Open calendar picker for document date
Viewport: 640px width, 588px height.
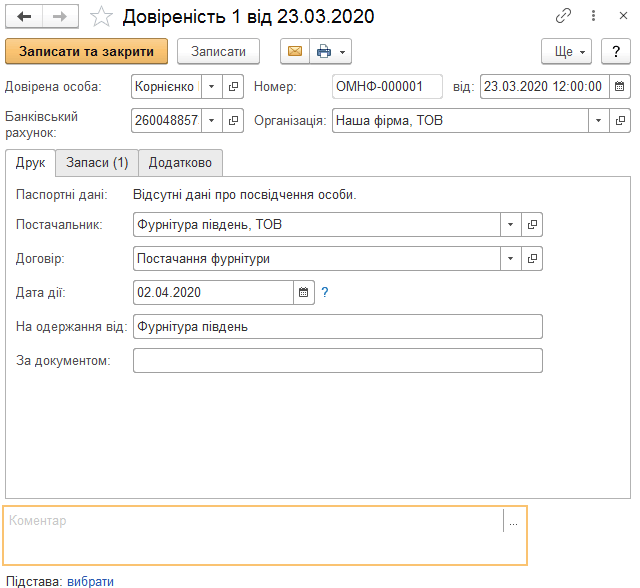pyautogui.click(x=620, y=87)
